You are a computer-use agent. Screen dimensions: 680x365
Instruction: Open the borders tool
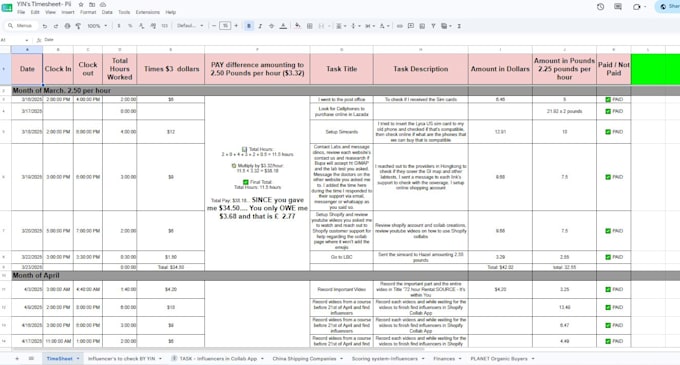click(x=310, y=26)
